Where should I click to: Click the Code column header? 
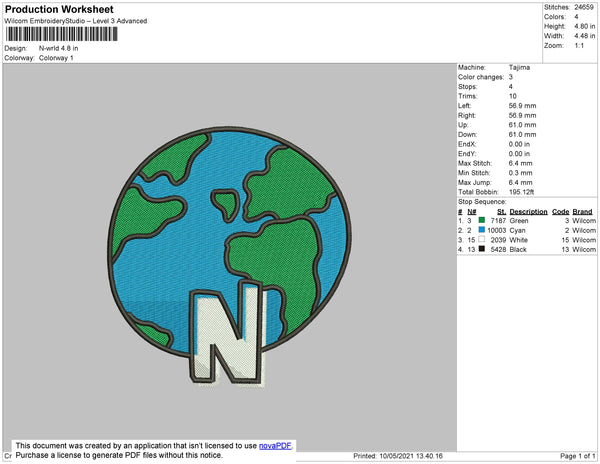[560, 211]
